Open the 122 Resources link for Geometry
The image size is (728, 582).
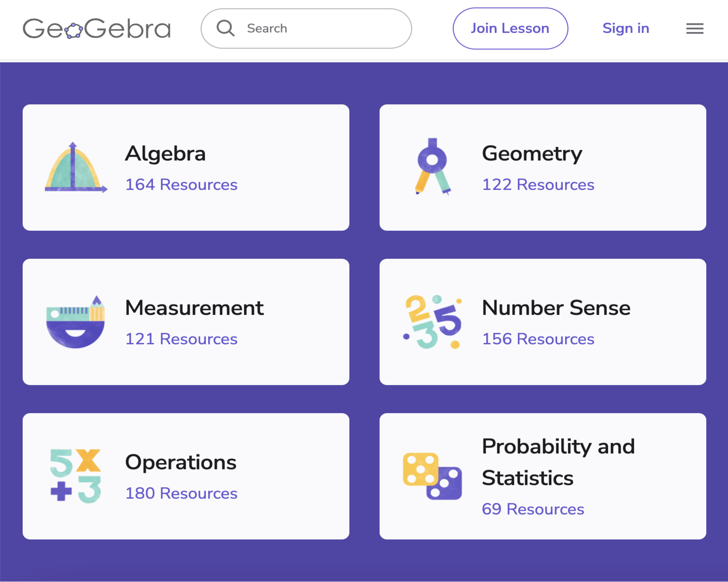(538, 185)
